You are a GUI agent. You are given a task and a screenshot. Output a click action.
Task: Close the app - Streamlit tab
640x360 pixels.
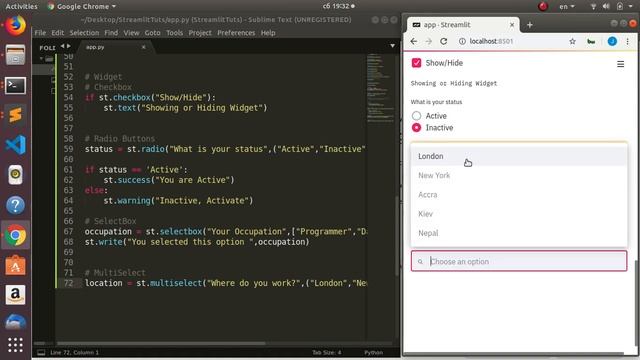point(512,25)
